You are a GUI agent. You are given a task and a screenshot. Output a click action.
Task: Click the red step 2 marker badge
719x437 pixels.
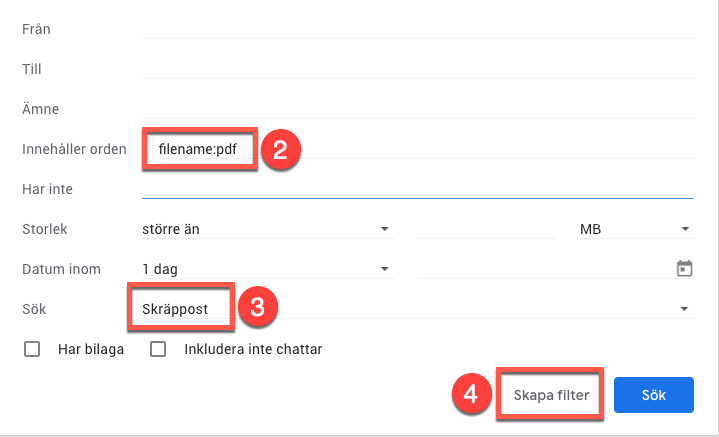[280, 150]
